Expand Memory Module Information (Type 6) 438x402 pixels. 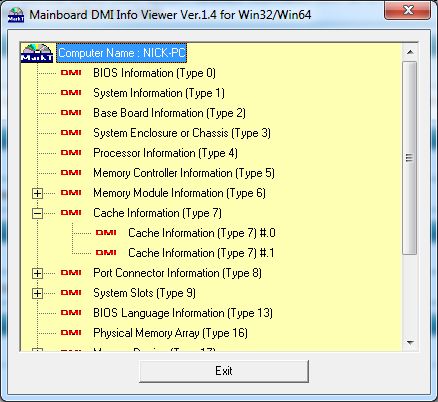point(38,193)
